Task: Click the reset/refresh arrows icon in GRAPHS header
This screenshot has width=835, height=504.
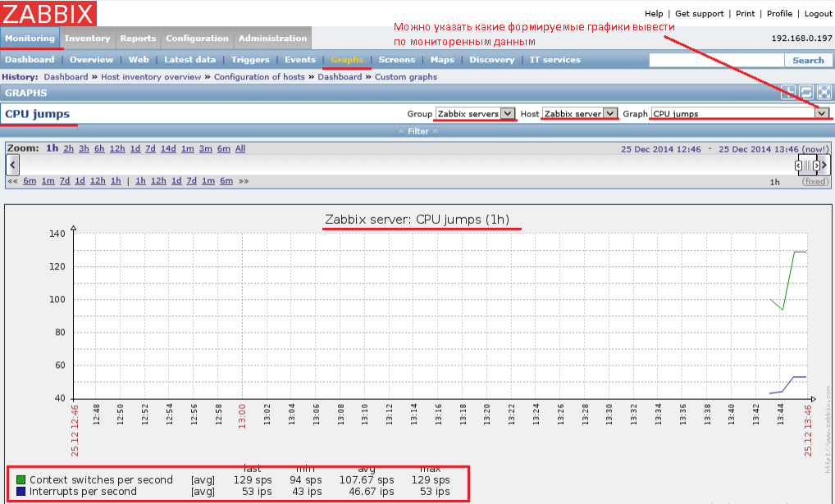Action: (806, 92)
